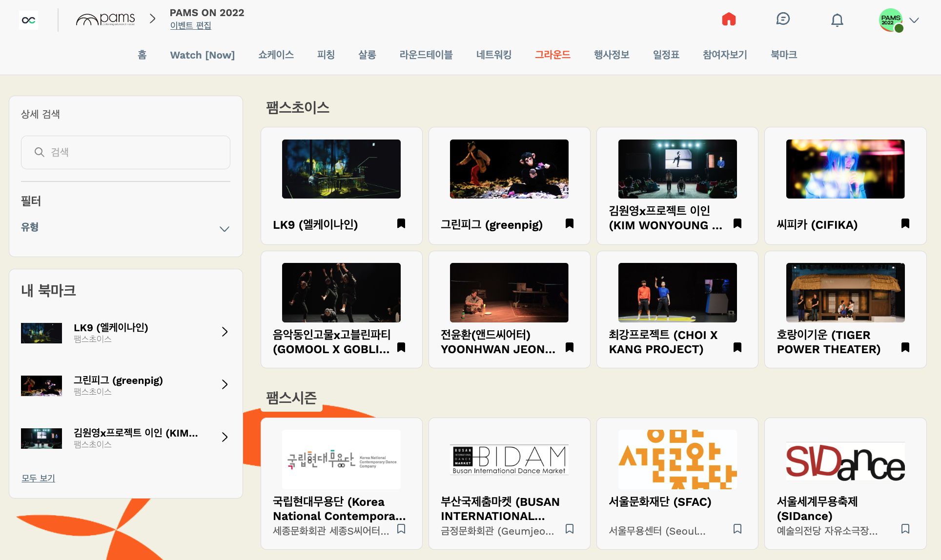Toggle bookmark on 그린피그 (greenpig) card
The height and width of the screenshot is (560, 941).
pos(570,223)
